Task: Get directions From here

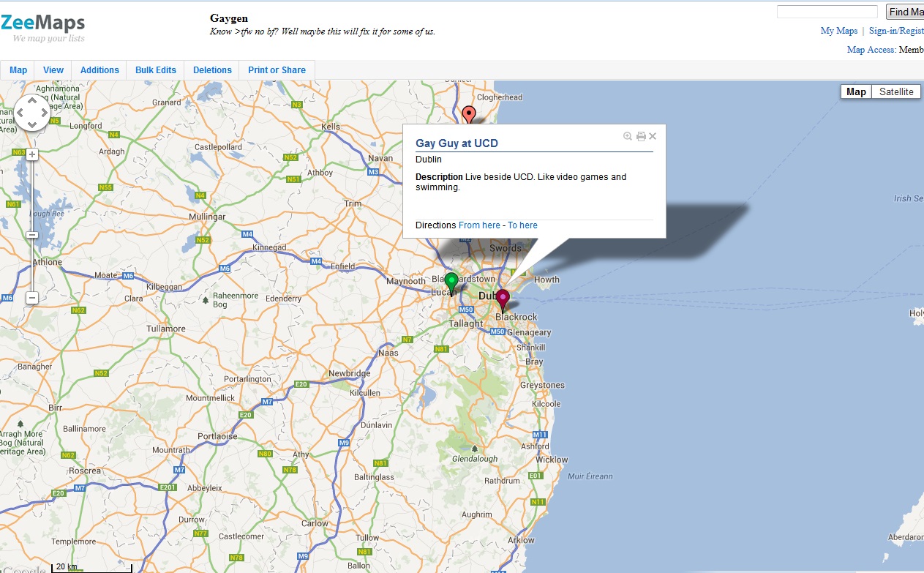Action: tap(479, 225)
